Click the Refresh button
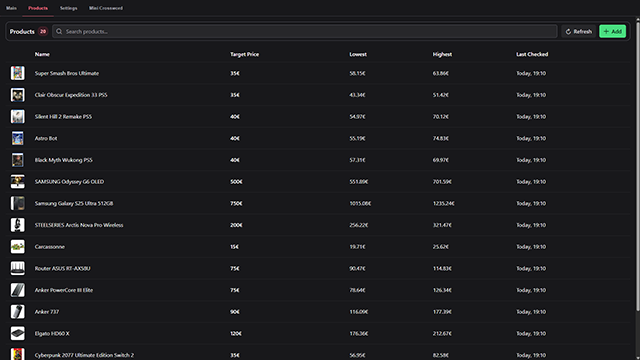Screen dimensions: 640x360 pyautogui.click(x=579, y=31)
